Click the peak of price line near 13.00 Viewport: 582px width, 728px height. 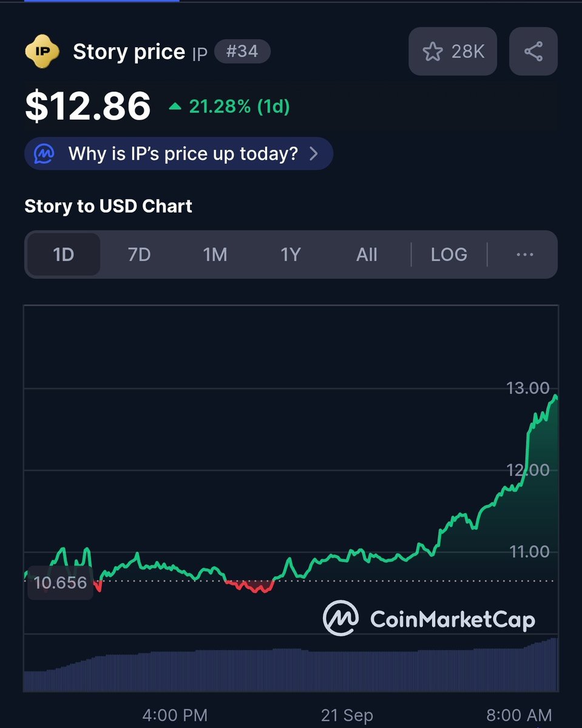click(x=555, y=396)
